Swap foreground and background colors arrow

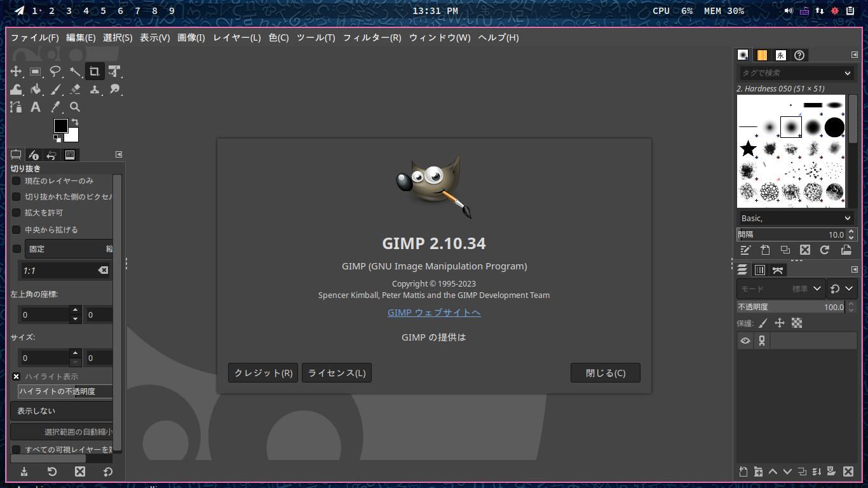75,121
